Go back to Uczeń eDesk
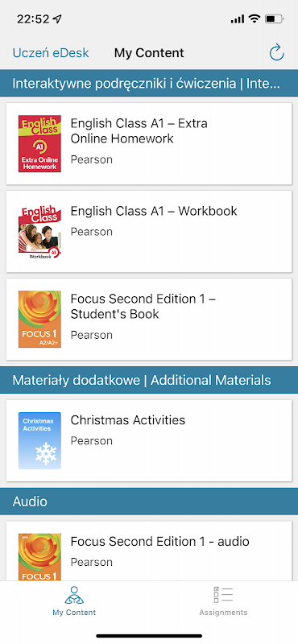The height and width of the screenshot is (644, 298). (51, 53)
